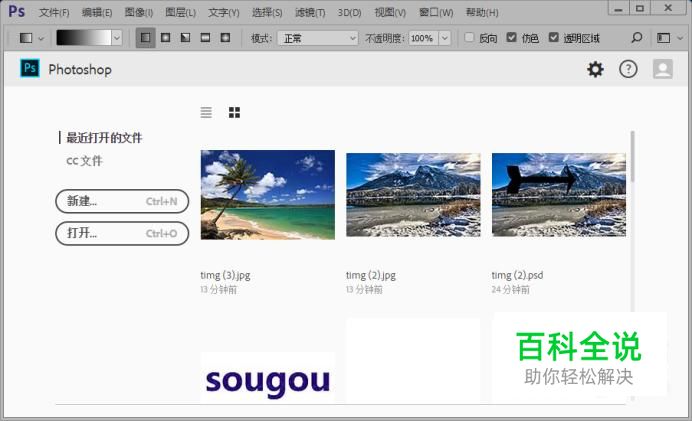Switch to list view icon
Screen dimensions: 692x421
(x=206, y=113)
